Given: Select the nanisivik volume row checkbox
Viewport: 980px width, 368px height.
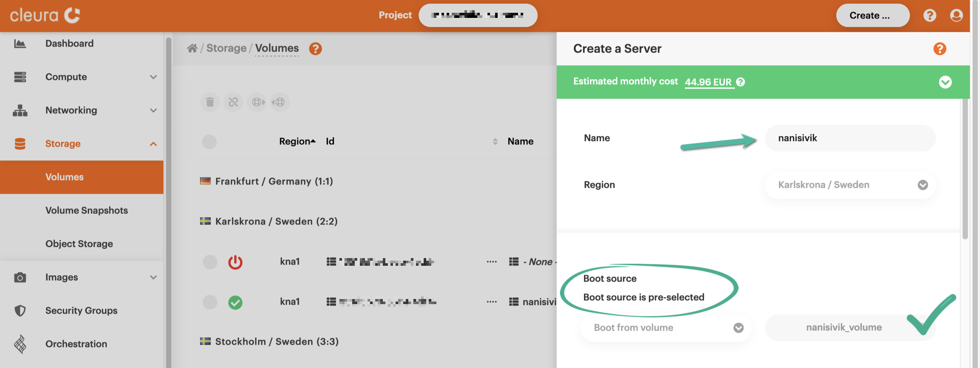Looking at the screenshot, I should pyautogui.click(x=210, y=302).
